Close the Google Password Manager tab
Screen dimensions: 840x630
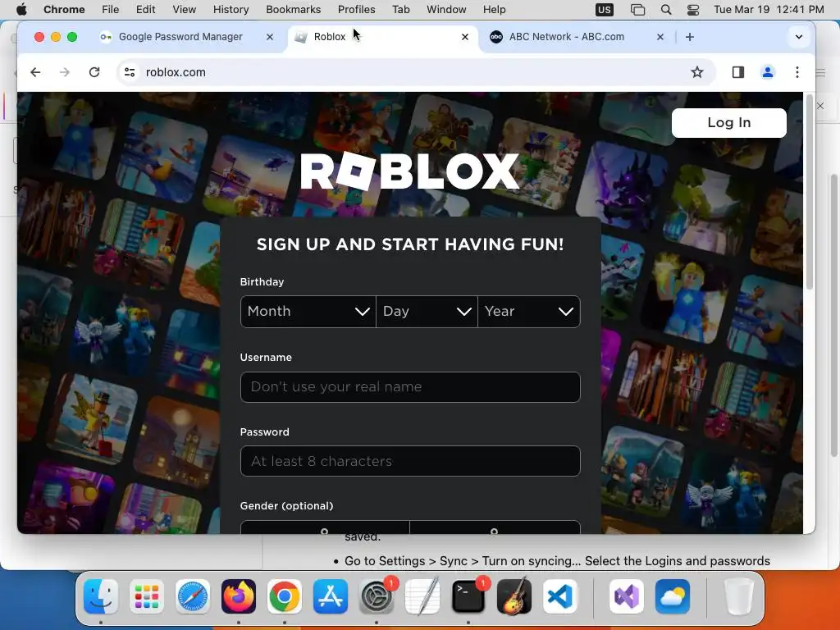coord(270,37)
